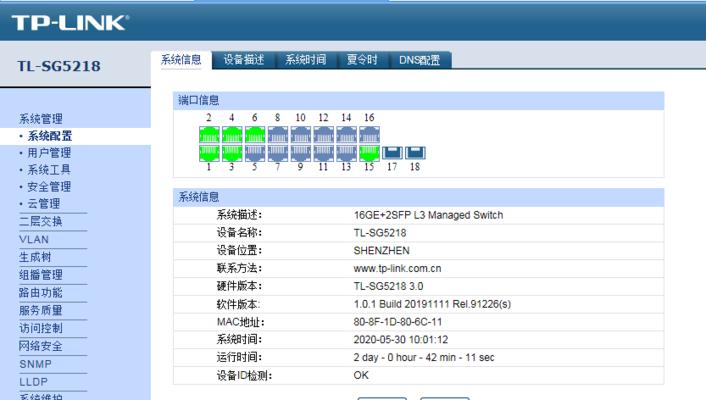Expand 网络安全 menu section
706x400 pixels.
[x=41, y=346]
